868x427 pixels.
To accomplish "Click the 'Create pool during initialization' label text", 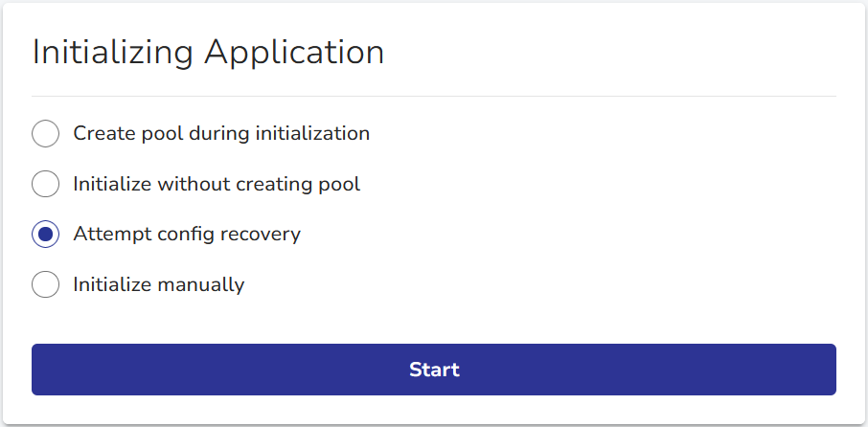I will (221, 134).
